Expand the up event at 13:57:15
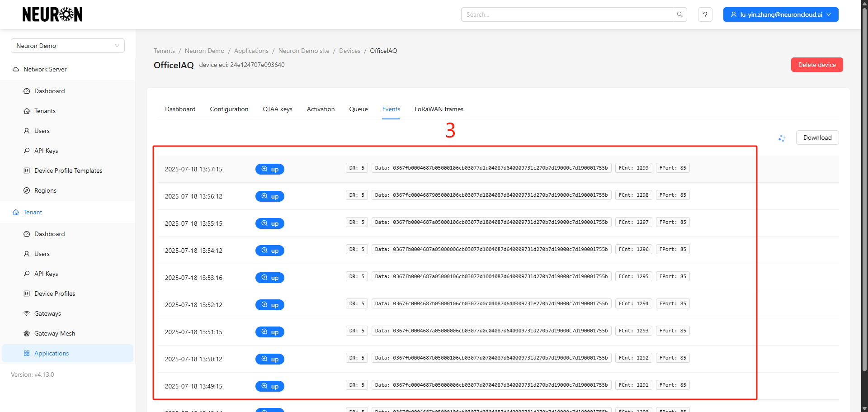The height and width of the screenshot is (412, 868). point(270,169)
